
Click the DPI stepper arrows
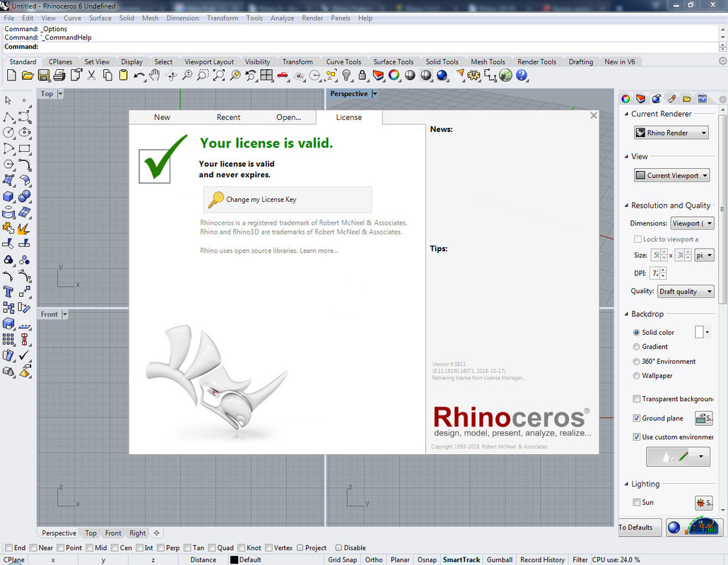click(663, 273)
